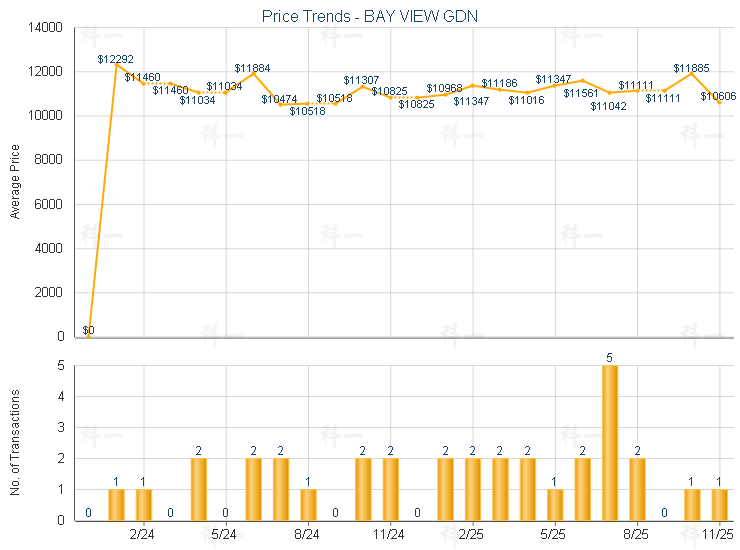Click the transaction bar above the 8/24 label

pos(308,504)
